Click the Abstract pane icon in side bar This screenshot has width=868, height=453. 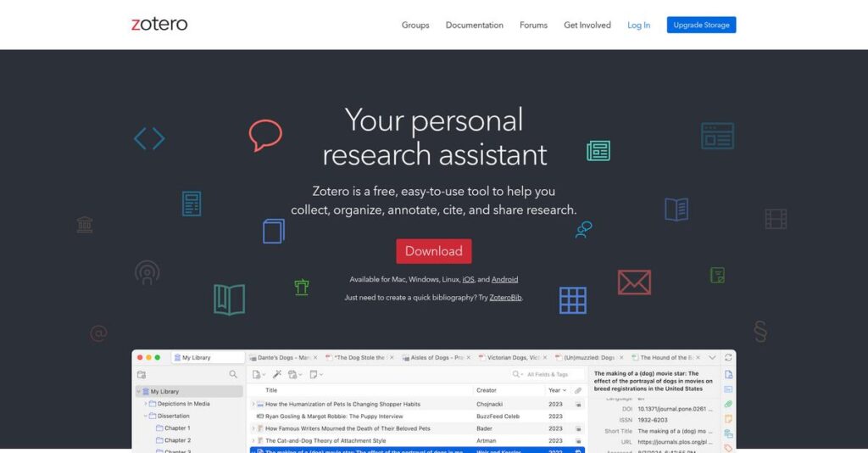(x=728, y=389)
